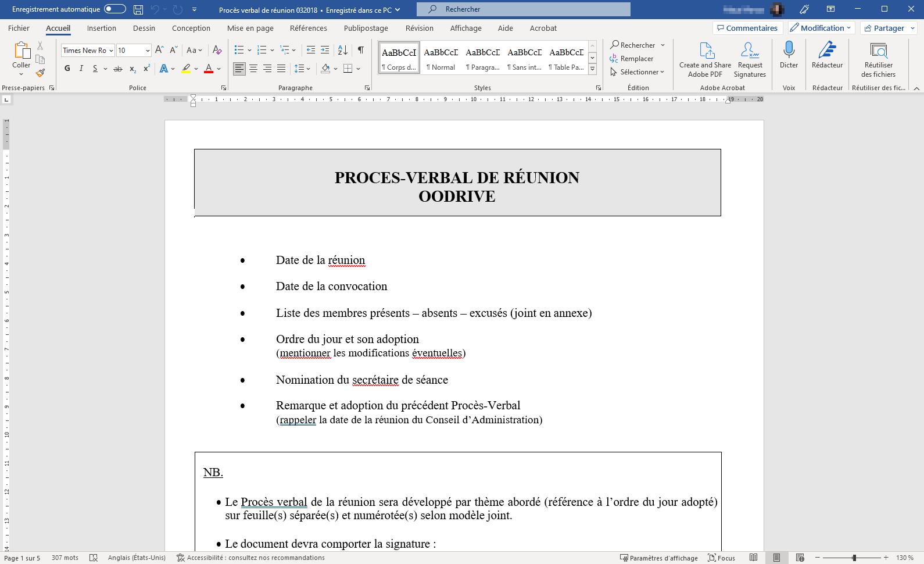
Task: Click the Partager button
Action: (884, 28)
